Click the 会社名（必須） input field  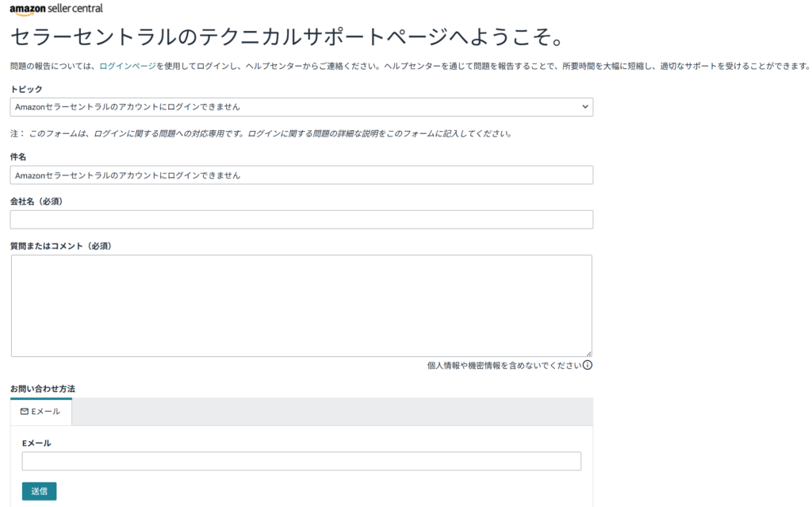[301, 220]
